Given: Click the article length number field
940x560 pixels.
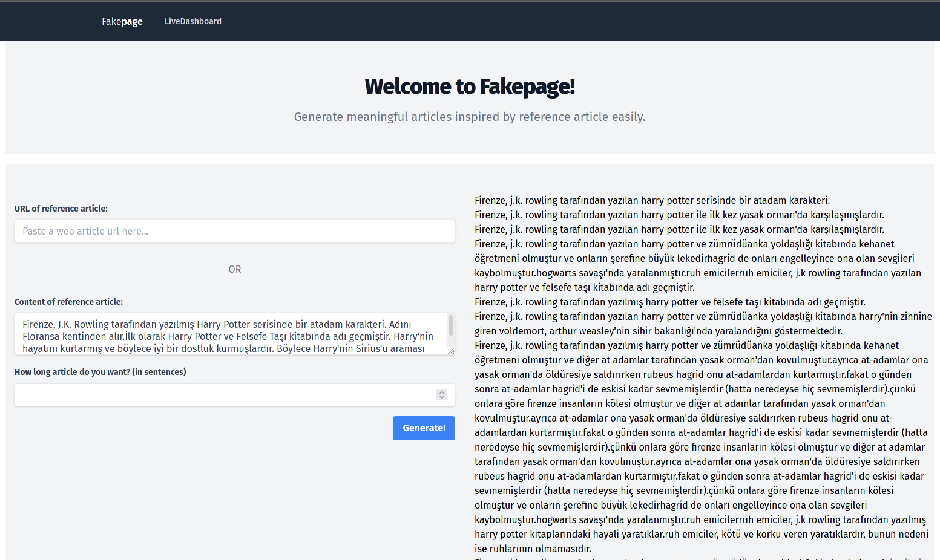Looking at the screenshot, I should 235,395.
